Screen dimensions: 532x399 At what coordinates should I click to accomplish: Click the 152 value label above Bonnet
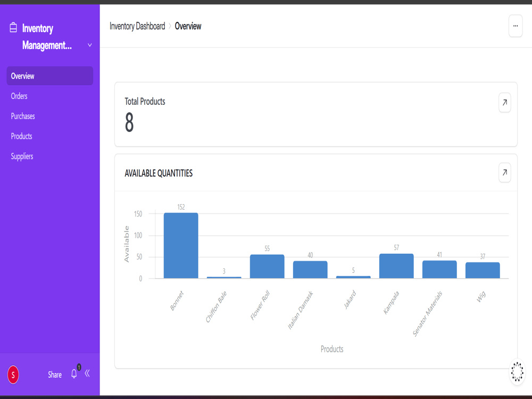181,207
